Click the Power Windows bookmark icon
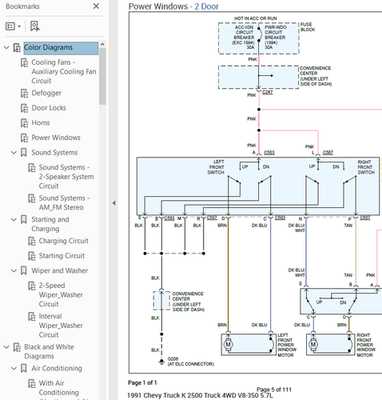The image size is (382, 400). tap(24, 138)
